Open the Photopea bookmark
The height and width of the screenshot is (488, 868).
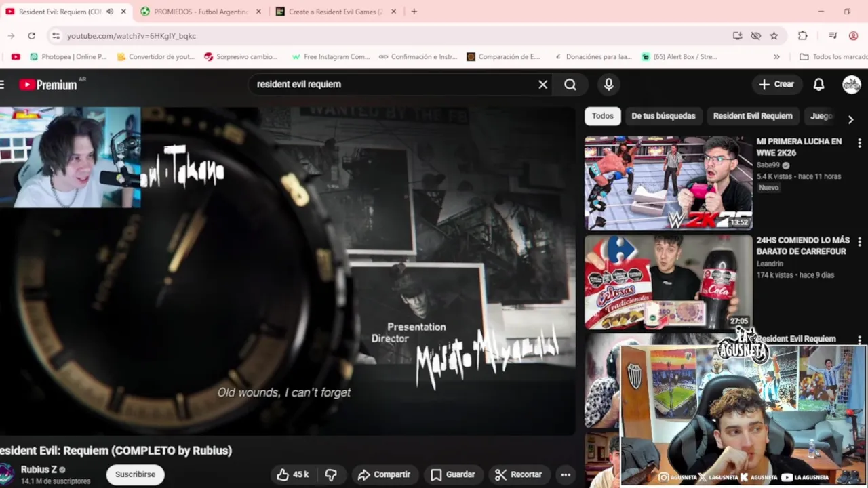click(67, 56)
